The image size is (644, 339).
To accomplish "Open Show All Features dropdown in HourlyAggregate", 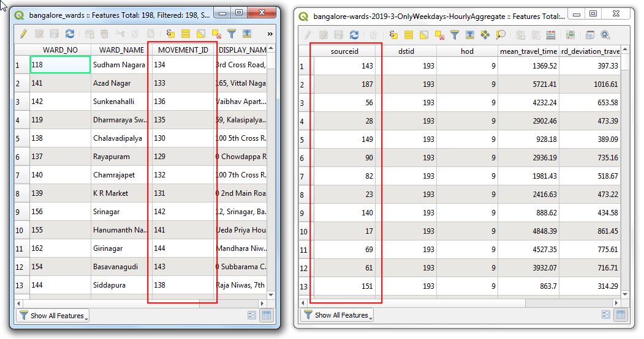I will pos(338,315).
